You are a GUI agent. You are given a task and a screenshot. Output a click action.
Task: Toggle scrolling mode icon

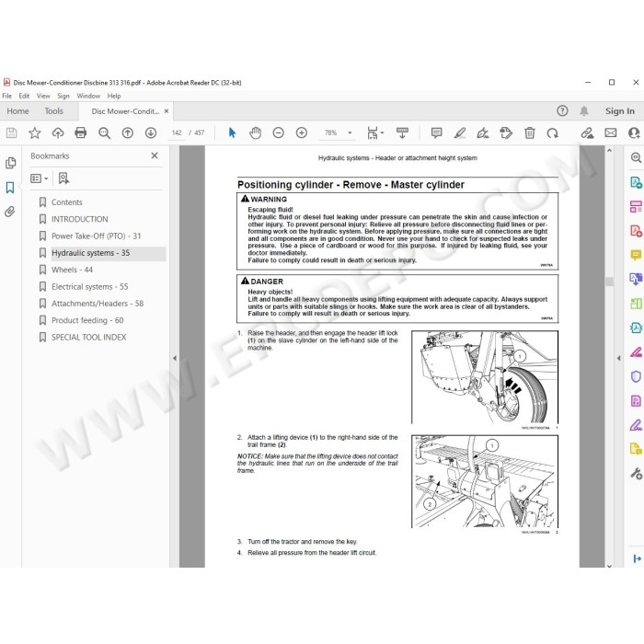point(402,132)
